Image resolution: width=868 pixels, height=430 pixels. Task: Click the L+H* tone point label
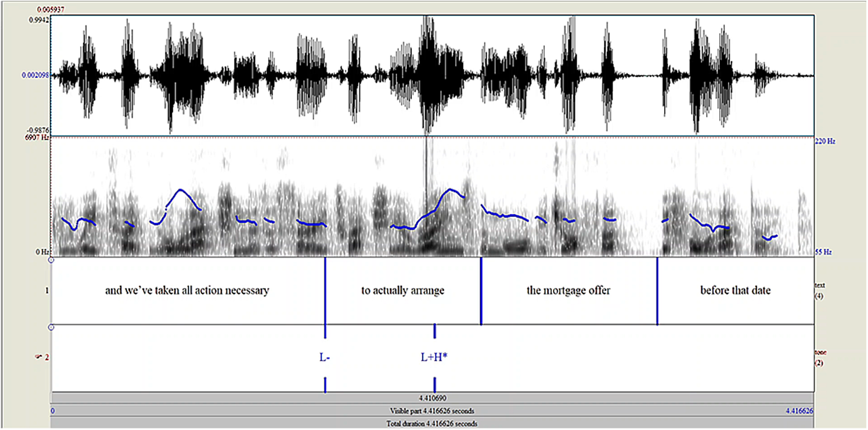coord(434,357)
